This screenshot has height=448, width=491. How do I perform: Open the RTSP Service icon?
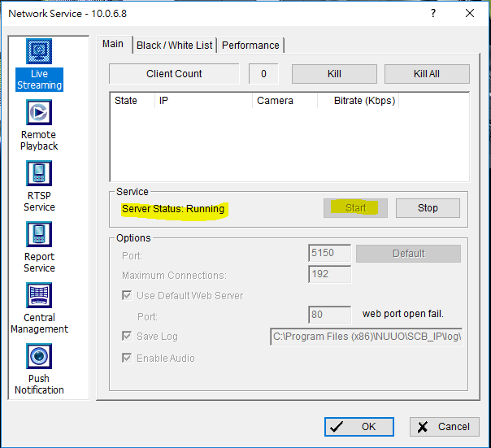point(39,175)
